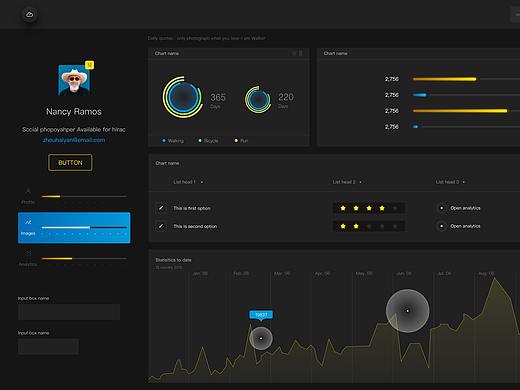This screenshot has width=520, height=390.
Task: Select 'This is first option' text
Action: click(x=192, y=208)
